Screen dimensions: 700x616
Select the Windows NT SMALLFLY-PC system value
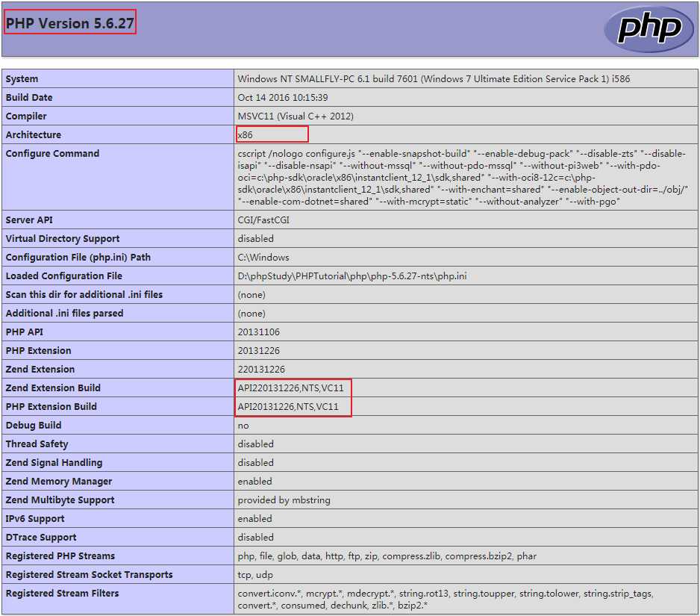(434, 79)
